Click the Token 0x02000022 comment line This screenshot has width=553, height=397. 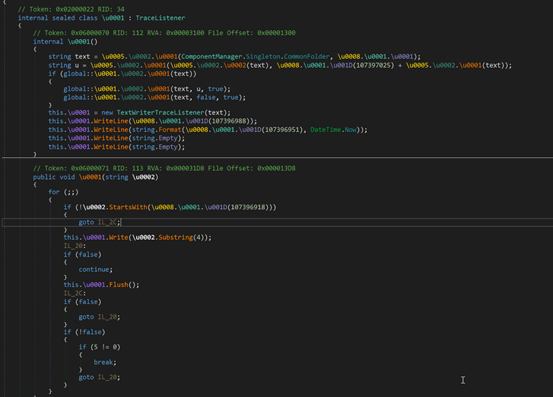pyautogui.click(x=71, y=9)
